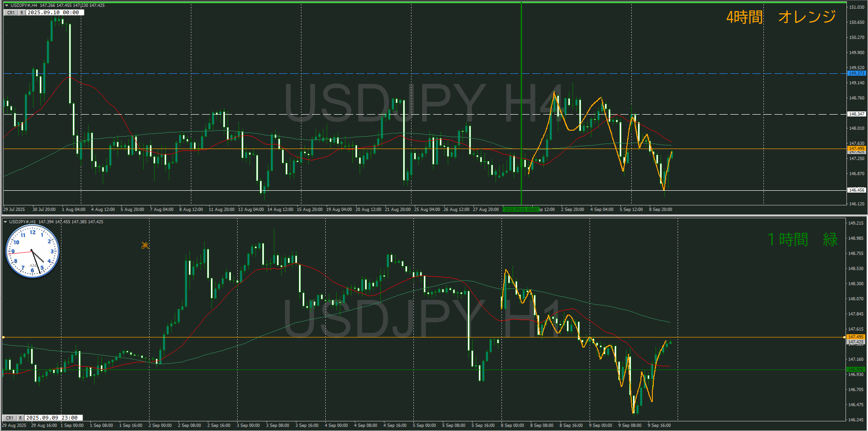
Task: Select the 148.347 price label
Action: pyautogui.click(x=856, y=114)
